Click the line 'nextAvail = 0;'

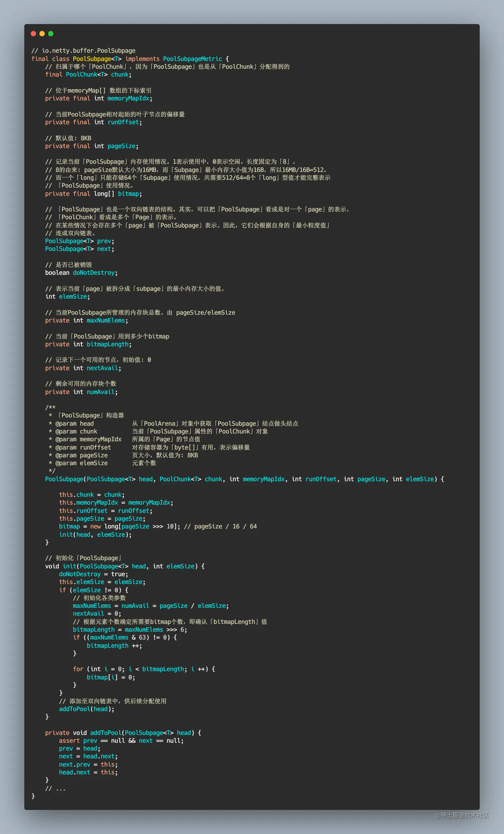pyautogui.click(x=97, y=614)
